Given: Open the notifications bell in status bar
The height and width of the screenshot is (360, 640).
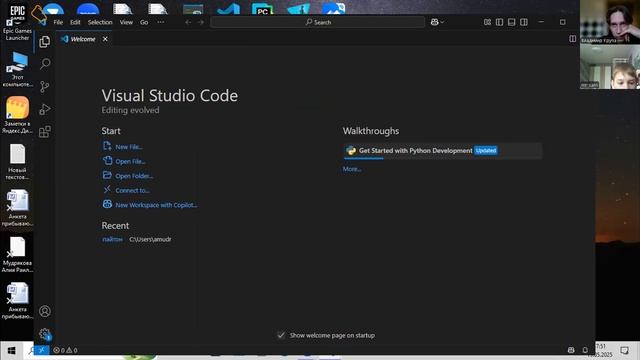Looking at the screenshot, I should 585,350.
